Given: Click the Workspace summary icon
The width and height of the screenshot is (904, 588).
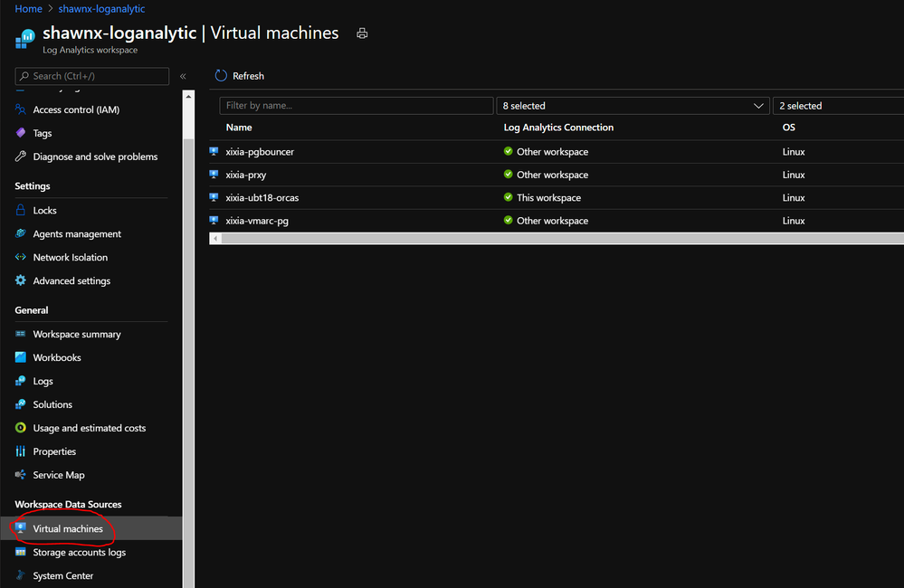Looking at the screenshot, I should (21, 334).
